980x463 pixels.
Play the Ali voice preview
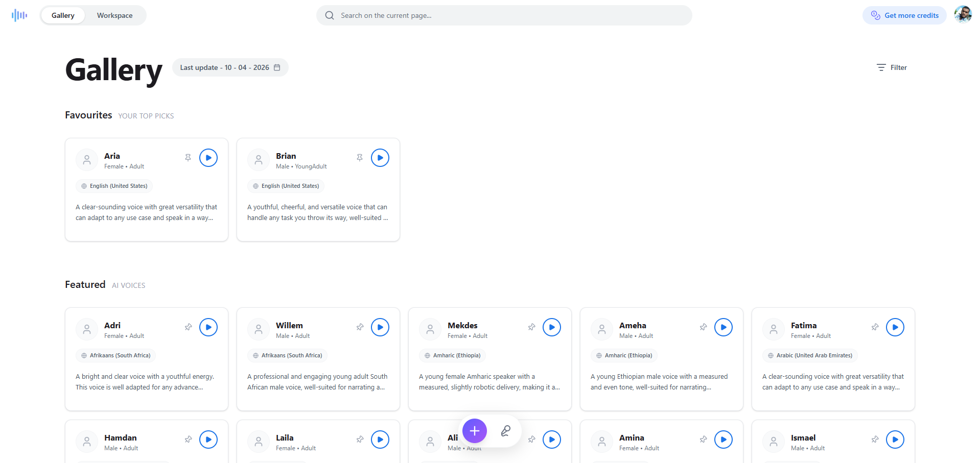coord(552,440)
